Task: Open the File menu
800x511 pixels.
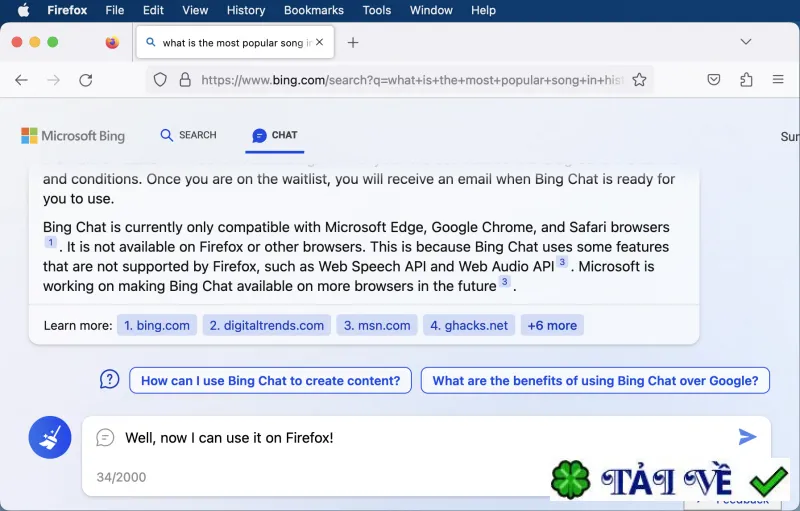Action: tap(114, 10)
